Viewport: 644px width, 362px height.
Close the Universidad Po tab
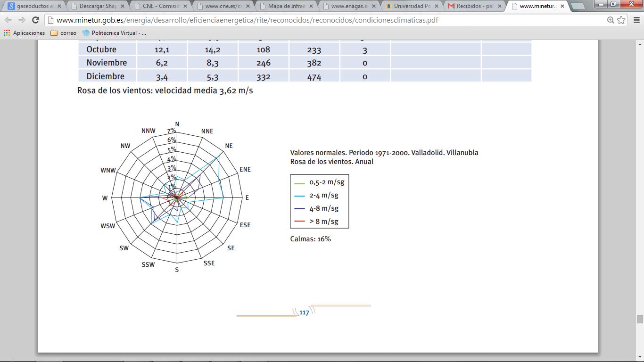(x=436, y=7)
